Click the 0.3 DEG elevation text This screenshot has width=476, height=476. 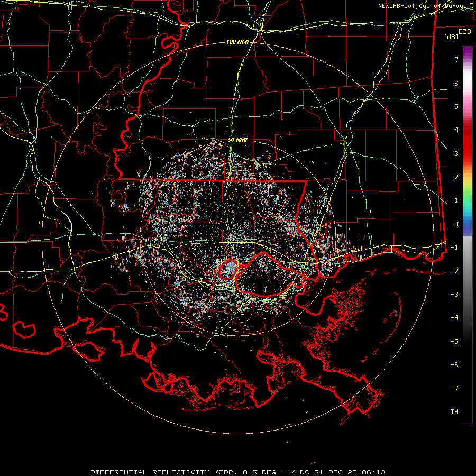click(x=259, y=472)
